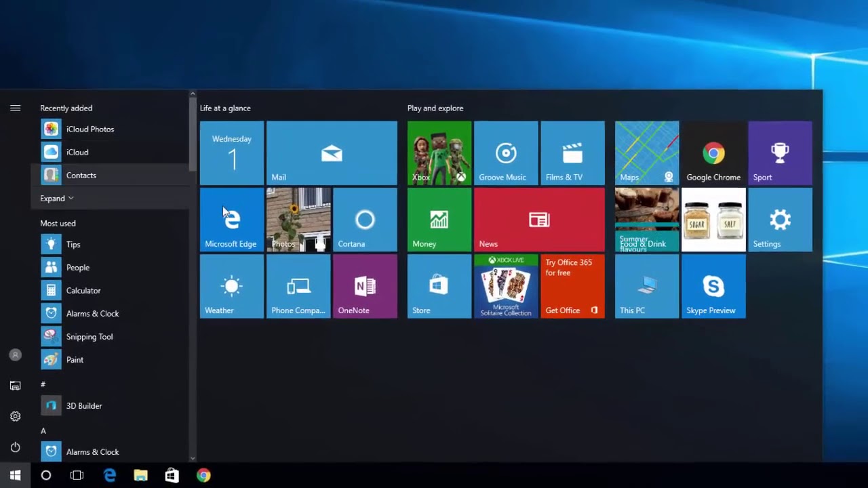Viewport: 868px width, 488px height.
Task: Open the Store tile
Action: [439, 286]
